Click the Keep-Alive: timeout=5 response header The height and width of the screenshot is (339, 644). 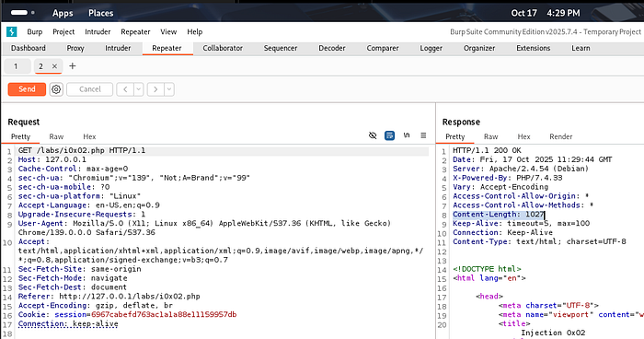pyautogui.click(x=522, y=224)
